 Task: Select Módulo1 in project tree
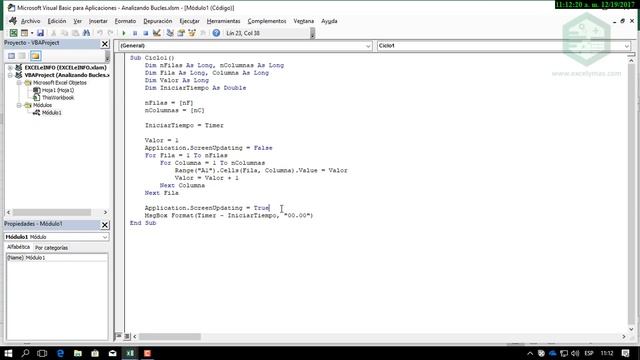click(51, 113)
